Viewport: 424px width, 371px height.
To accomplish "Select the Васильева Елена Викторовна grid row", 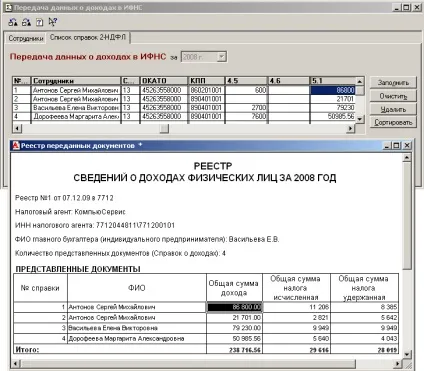I will [x=184, y=108].
